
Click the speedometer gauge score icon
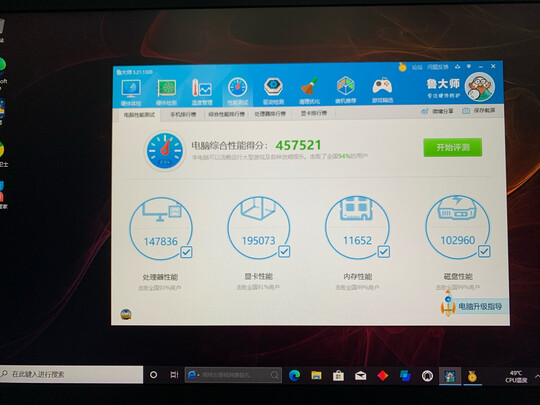[x=165, y=150]
